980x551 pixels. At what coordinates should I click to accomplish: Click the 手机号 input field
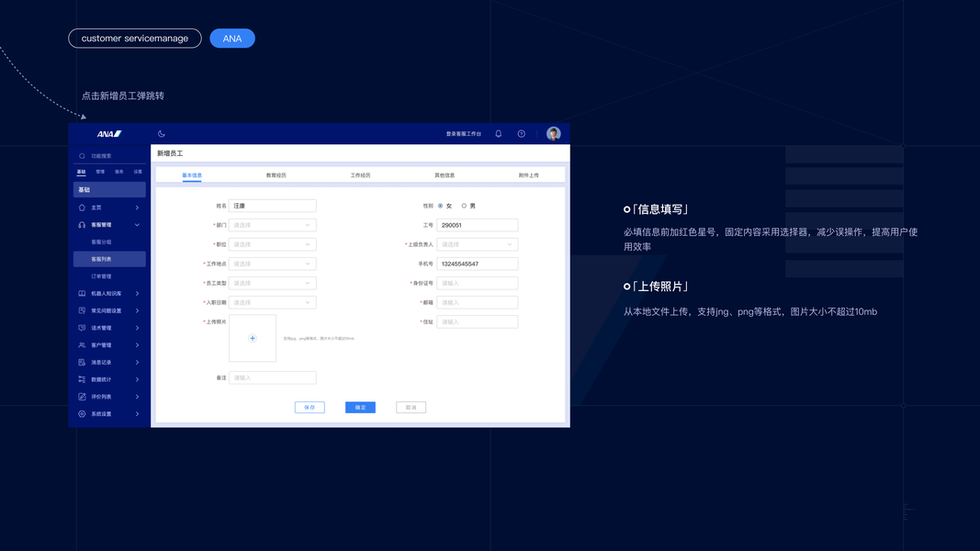[x=478, y=264]
